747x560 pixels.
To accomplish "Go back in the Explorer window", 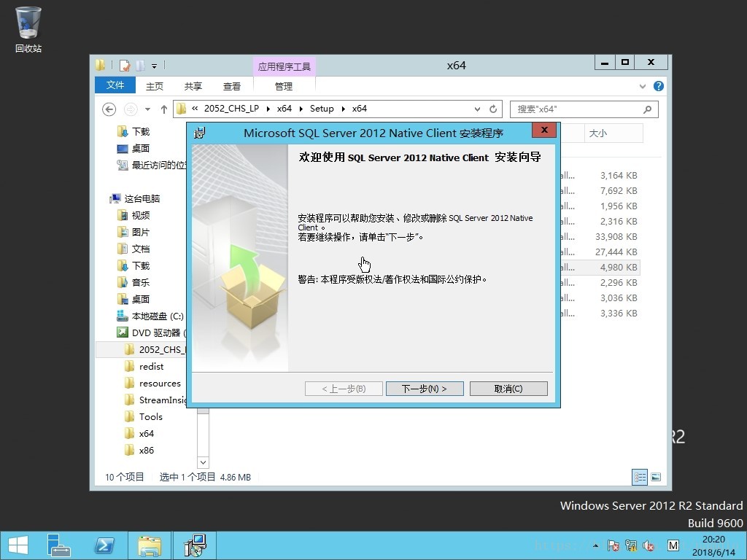I will tap(109, 109).
